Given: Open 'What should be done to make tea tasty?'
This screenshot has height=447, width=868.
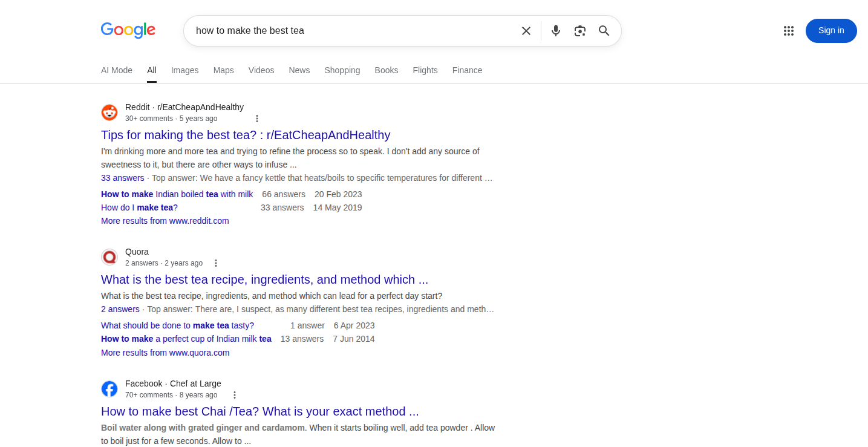Looking at the screenshot, I should click(x=178, y=325).
